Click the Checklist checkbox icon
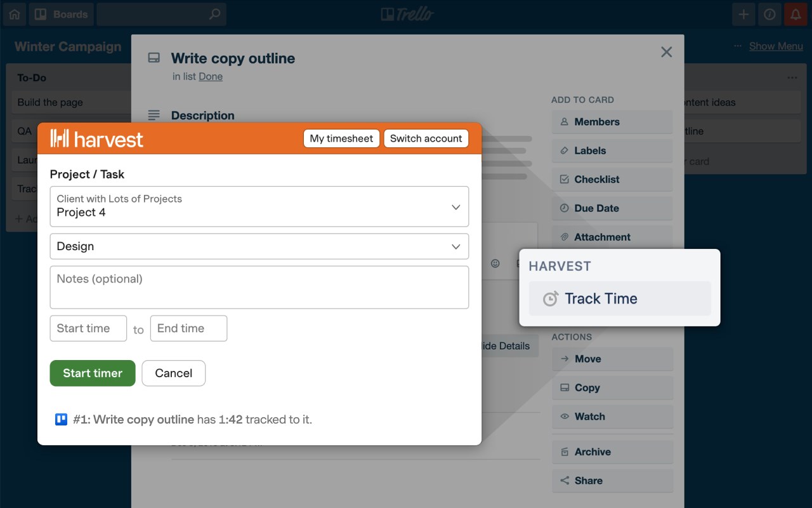 coord(565,179)
